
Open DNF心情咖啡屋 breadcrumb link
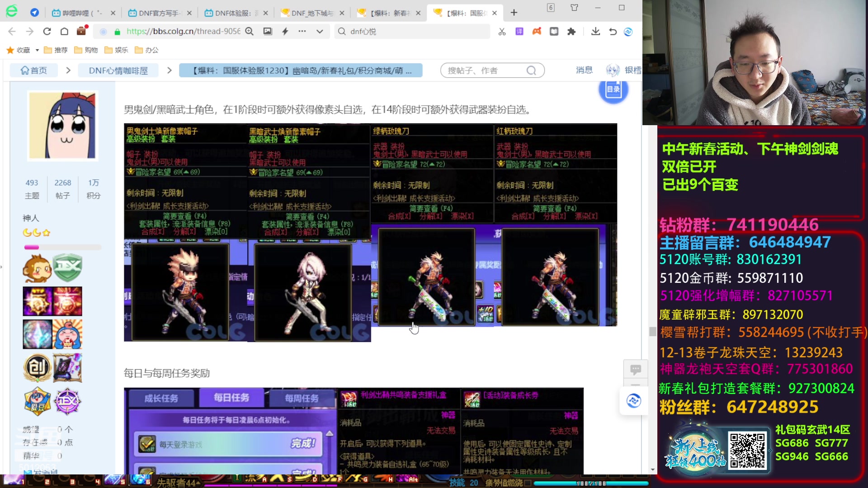[x=118, y=70]
